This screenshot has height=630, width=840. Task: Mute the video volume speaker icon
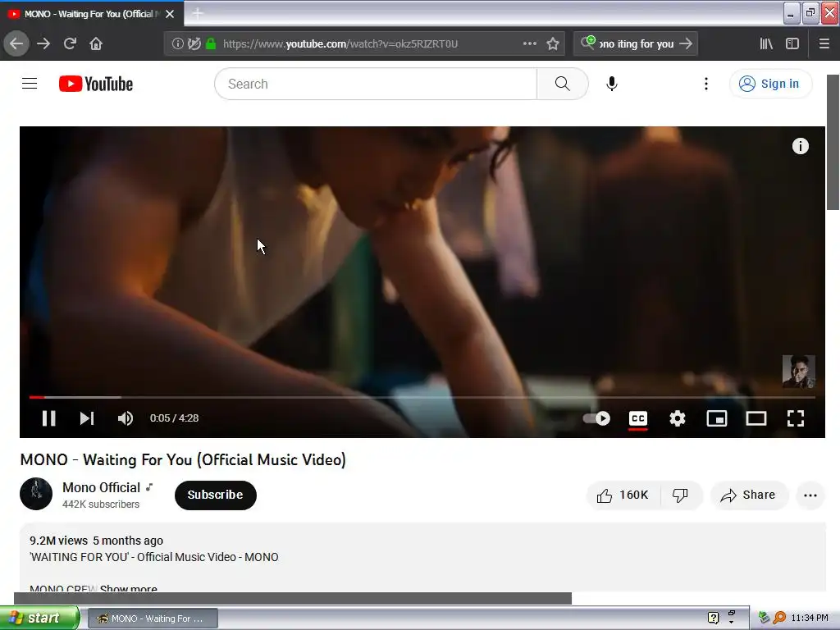click(x=125, y=418)
